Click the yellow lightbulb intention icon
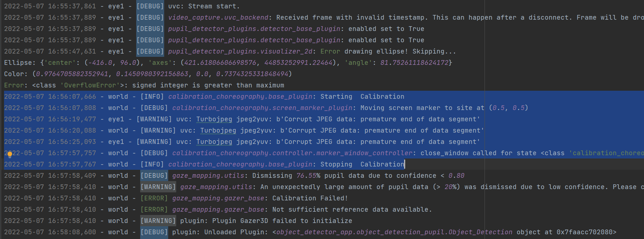The width and height of the screenshot is (644, 239). 10,154
